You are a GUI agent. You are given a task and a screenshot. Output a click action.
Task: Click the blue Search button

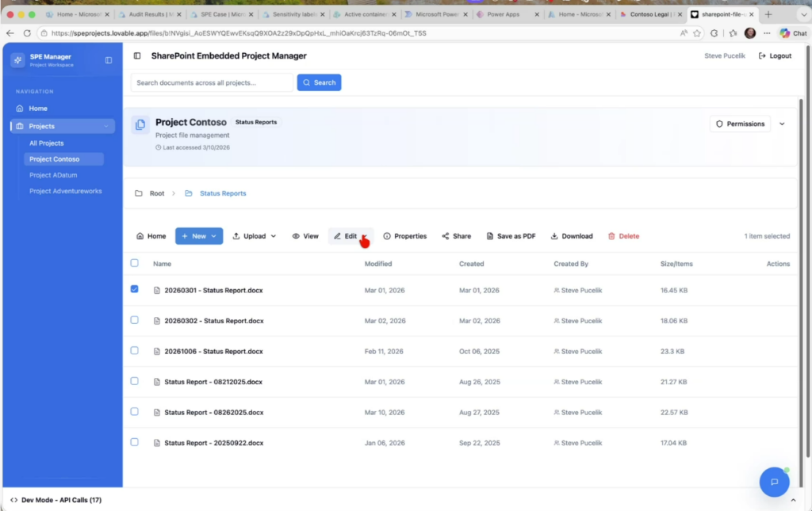[319, 82]
